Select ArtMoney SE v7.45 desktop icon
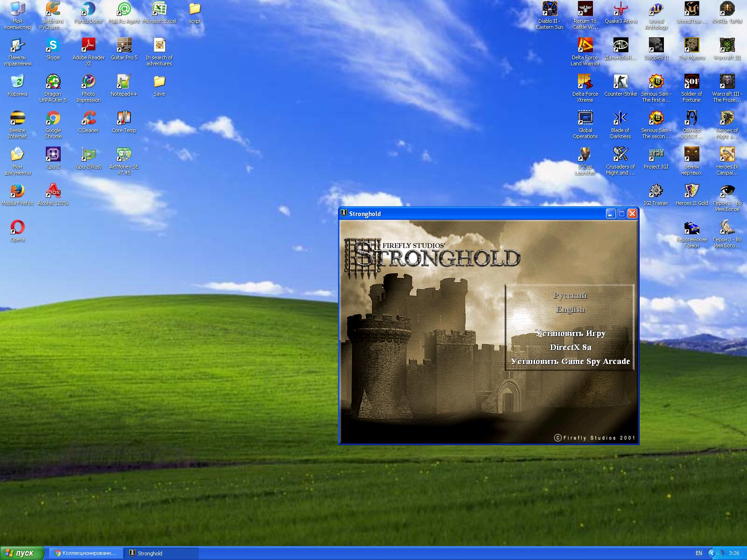747x560 pixels. (x=124, y=161)
